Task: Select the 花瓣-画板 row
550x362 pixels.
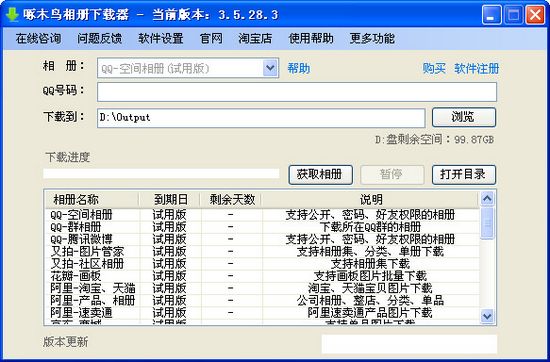Action: [x=262, y=276]
